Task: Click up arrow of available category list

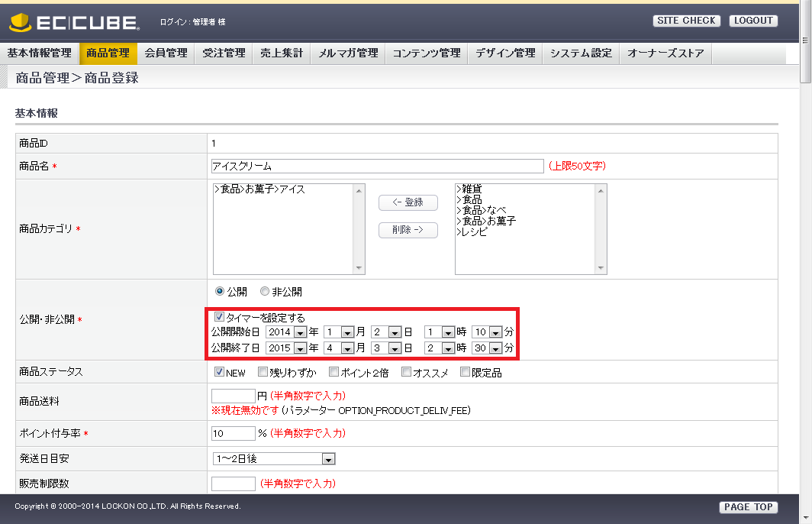Action: pos(601,191)
